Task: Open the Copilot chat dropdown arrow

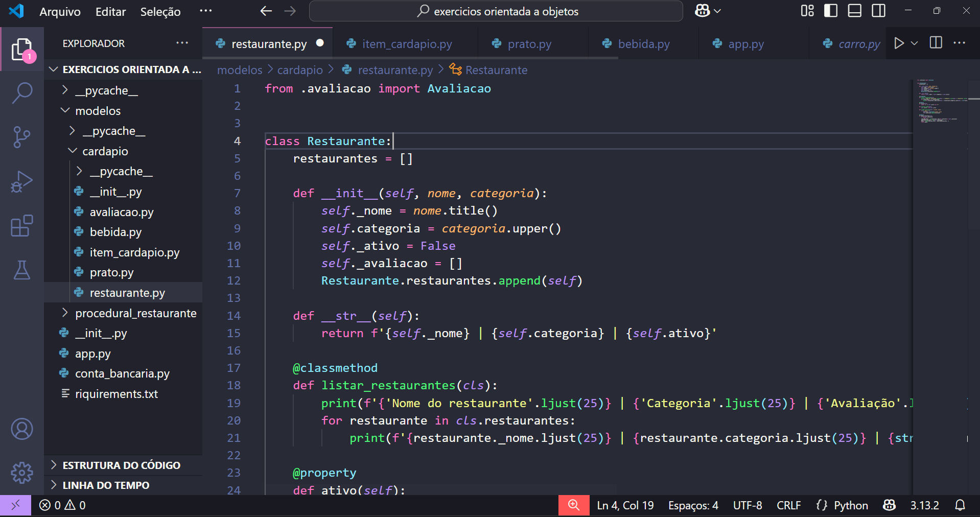Action: tap(717, 11)
